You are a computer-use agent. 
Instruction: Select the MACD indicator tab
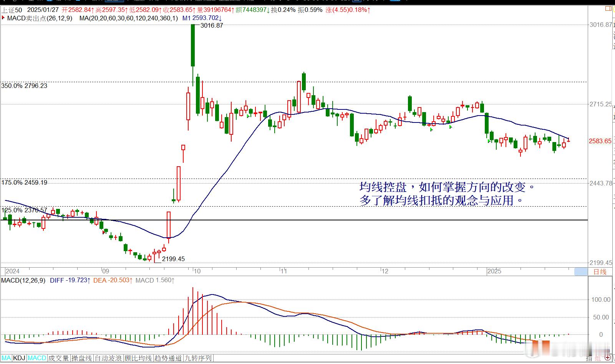(x=37, y=358)
